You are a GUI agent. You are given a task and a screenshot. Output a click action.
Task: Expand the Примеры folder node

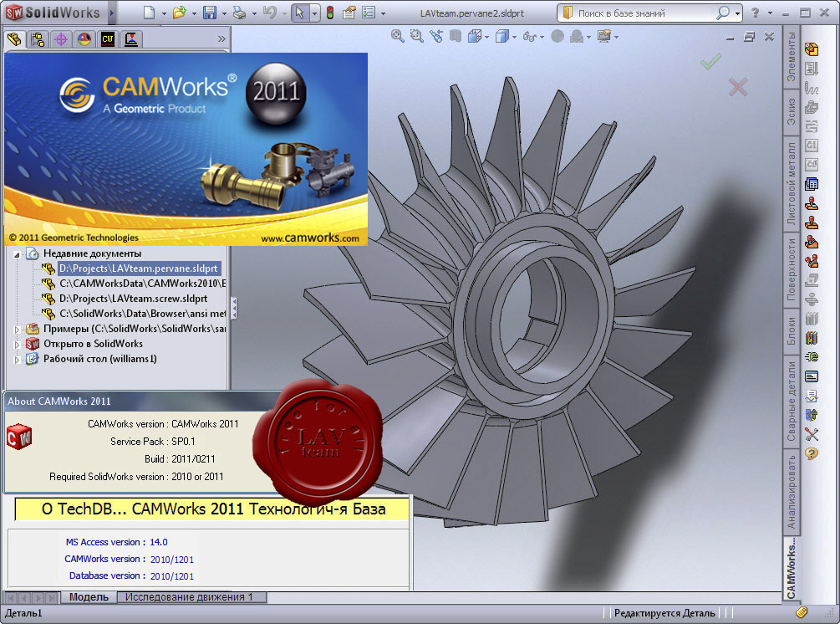click(x=17, y=330)
